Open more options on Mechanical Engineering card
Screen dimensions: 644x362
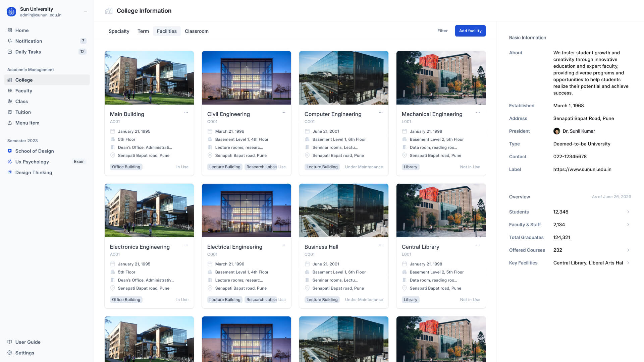[478, 112]
